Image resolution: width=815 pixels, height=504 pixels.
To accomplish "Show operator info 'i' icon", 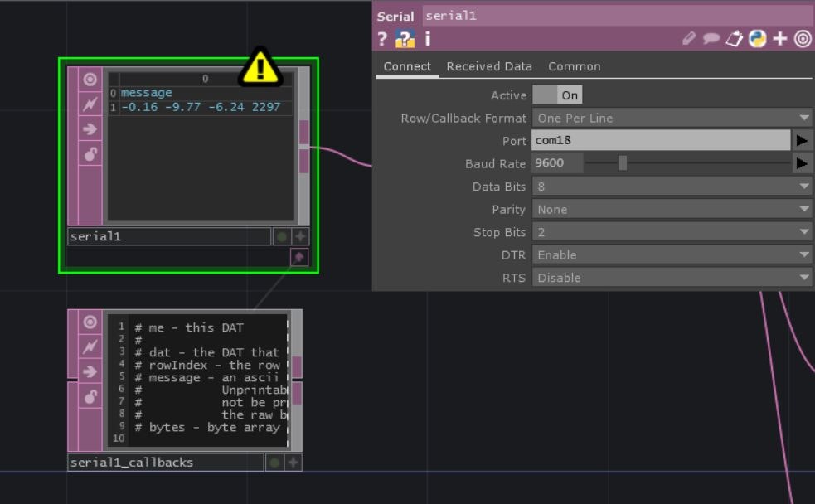I will 428,39.
